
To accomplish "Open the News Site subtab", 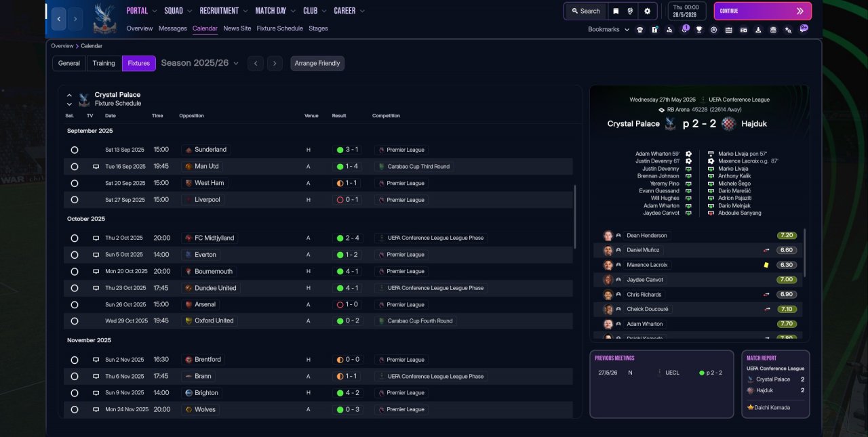I will (237, 28).
